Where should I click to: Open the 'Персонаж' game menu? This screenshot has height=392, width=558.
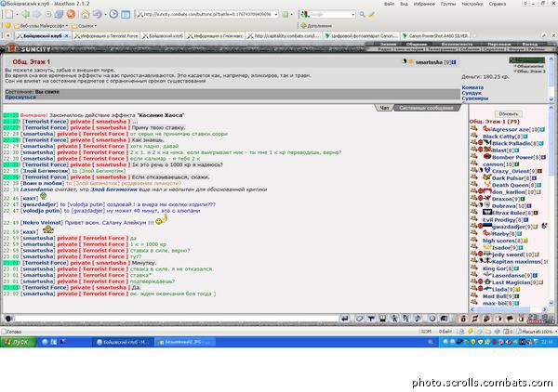pos(499,45)
